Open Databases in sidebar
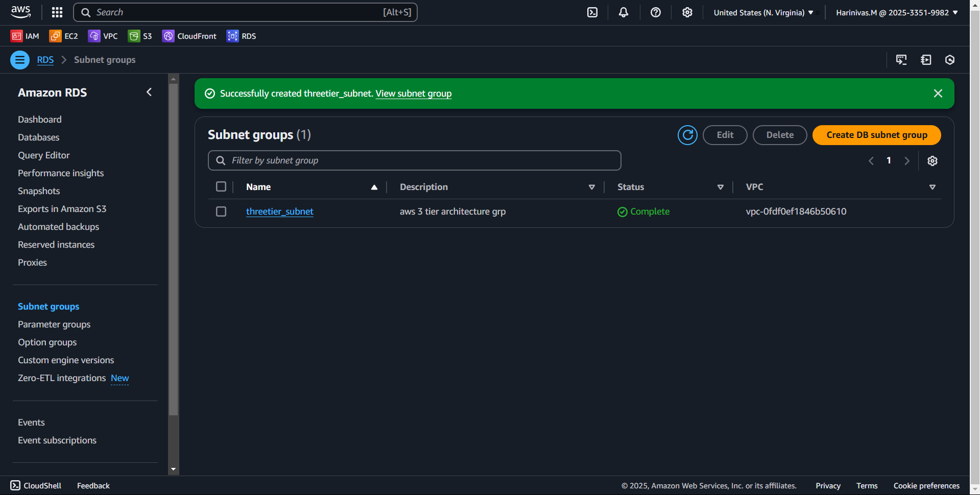The image size is (980, 495). (39, 137)
